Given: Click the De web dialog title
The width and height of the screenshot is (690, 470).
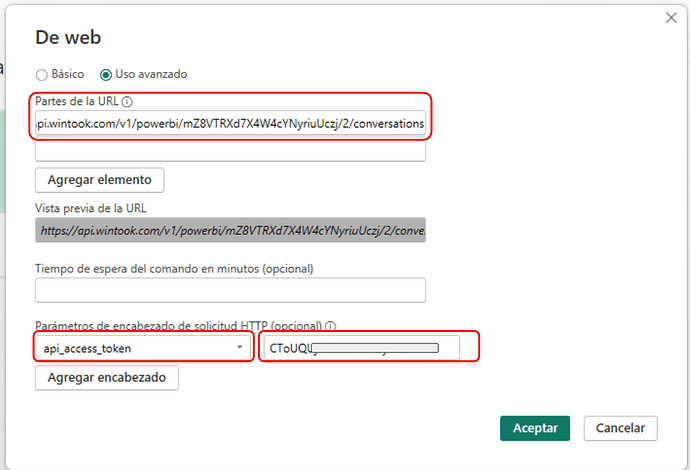Looking at the screenshot, I should pyautogui.click(x=68, y=37).
